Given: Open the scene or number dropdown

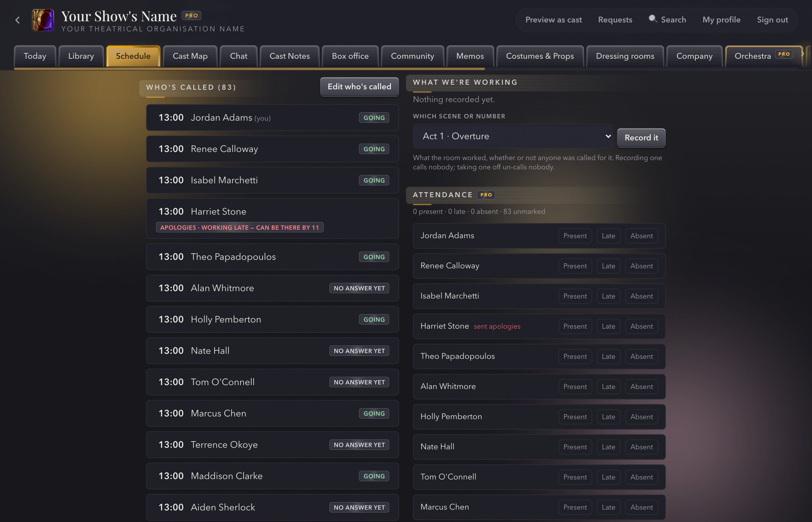Looking at the screenshot, I should click(x=512, y=136).
